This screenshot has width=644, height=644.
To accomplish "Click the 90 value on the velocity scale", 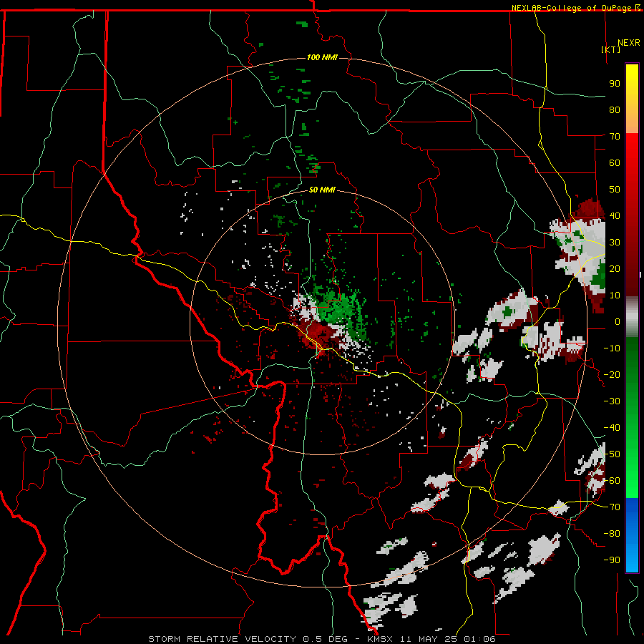I will point(615,84).
